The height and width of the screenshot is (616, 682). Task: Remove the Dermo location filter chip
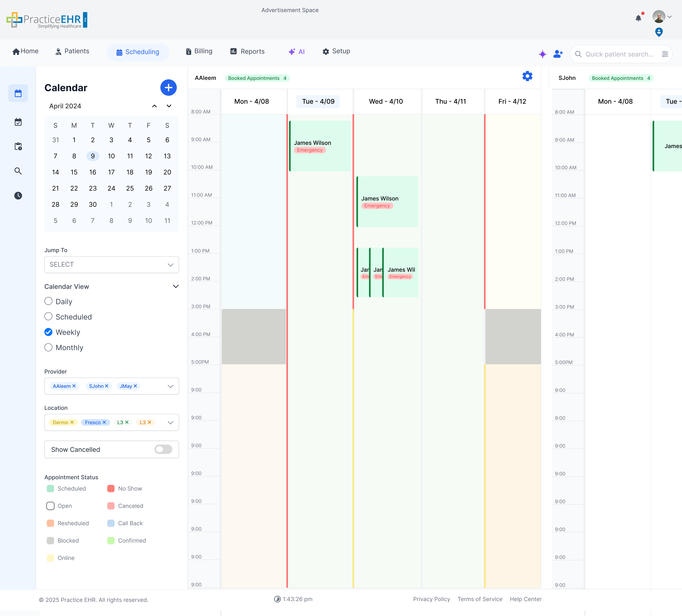click(x=72, y=422)
